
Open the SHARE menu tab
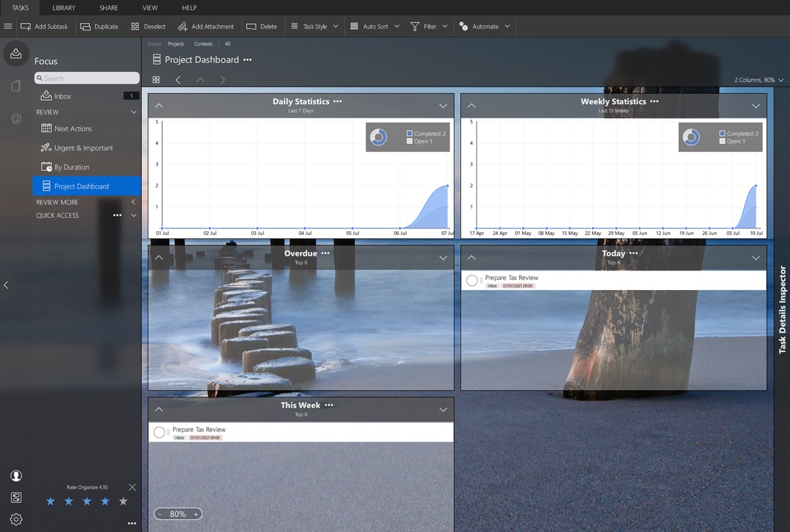pyautogui.click(x=109, y=7)
